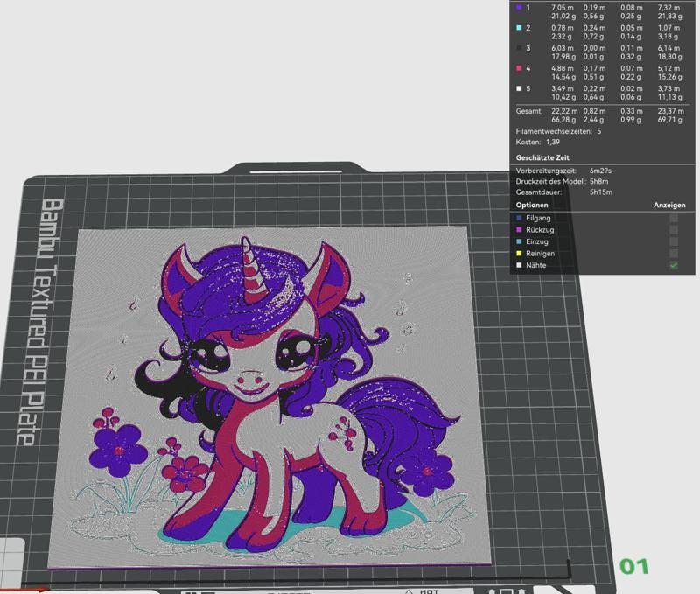Viewport: 700px width, 594px height.
Task: Select the purple Rückzug legend icon
Action: click(x=520, y=230)
